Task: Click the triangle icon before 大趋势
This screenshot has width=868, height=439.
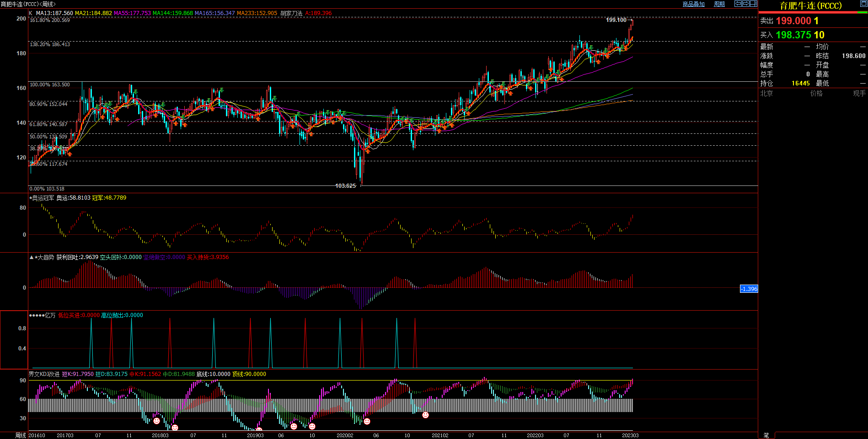Action: coord(31,257)
